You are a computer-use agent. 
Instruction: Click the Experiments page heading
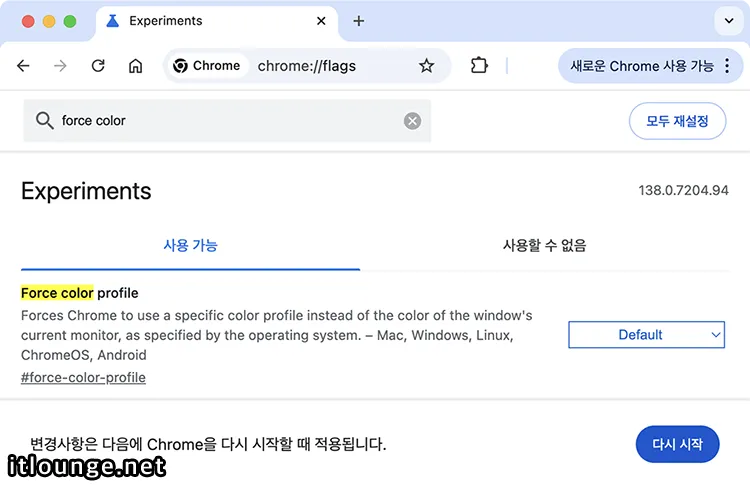(86, 191)
